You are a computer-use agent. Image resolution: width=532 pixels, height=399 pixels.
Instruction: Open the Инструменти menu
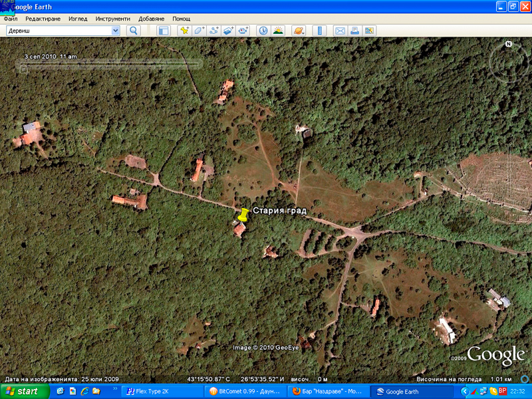[112, 19]
